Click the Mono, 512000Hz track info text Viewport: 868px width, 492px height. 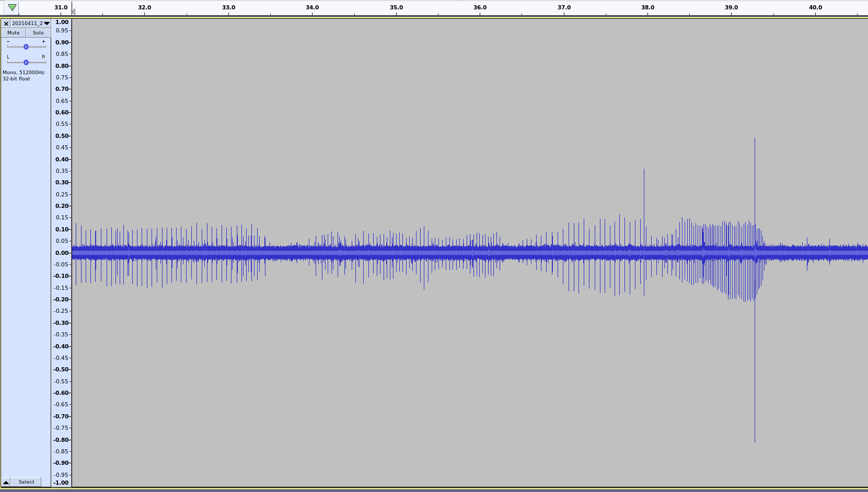24,73
